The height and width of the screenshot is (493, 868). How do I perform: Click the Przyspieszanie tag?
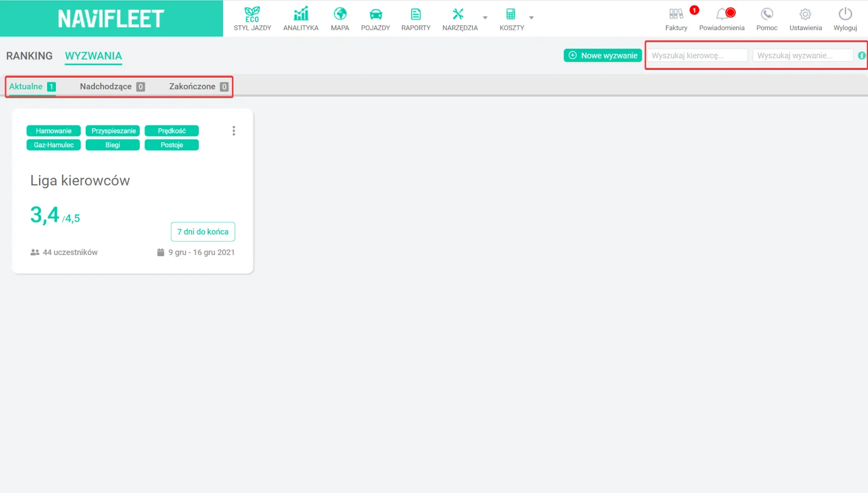click(113, 131)
